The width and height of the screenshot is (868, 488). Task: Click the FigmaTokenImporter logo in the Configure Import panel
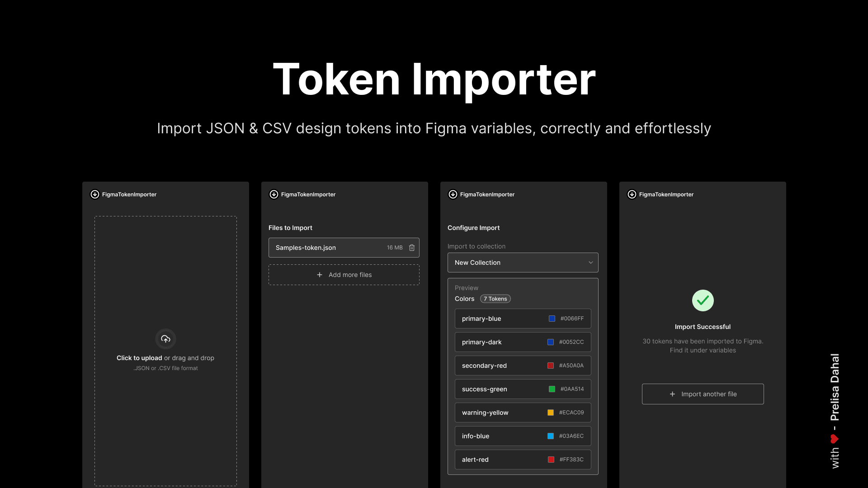pyautogui.click(x=453, y=194)
